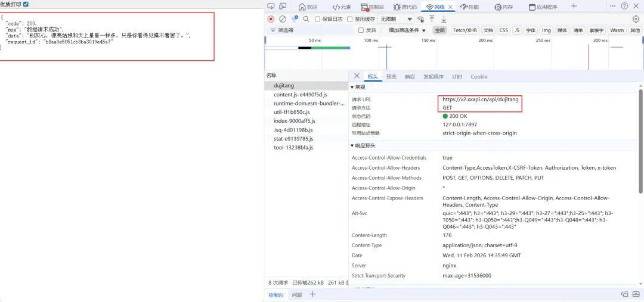Open network conditions Wi-Fi gear icon
The height and width of the screenshot is (302, 644).
point(420,19)
